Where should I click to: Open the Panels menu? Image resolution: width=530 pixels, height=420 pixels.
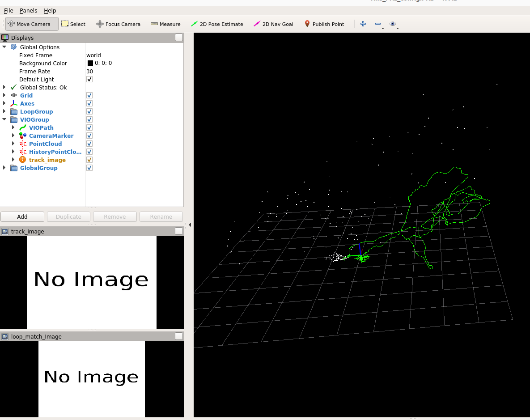click(x=28, y=10)
